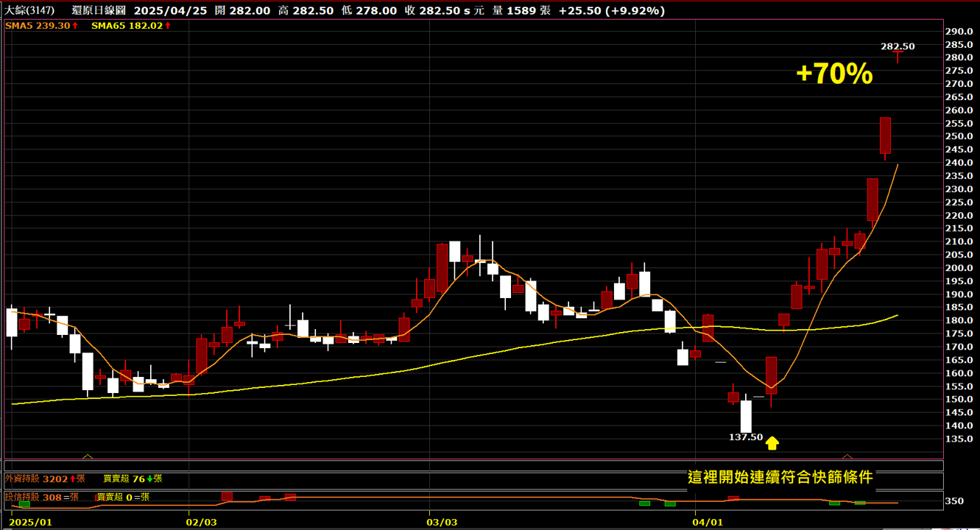980x530 pixels.
Task: Click the 外資持股 3202 張 label
Action: click(x=46, y=478)
